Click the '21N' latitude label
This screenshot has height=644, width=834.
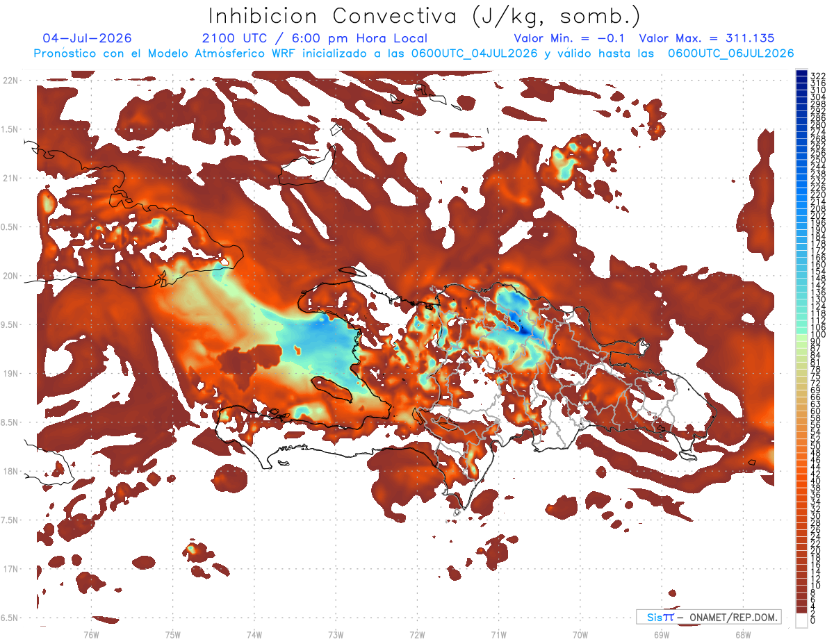(10, 179)
